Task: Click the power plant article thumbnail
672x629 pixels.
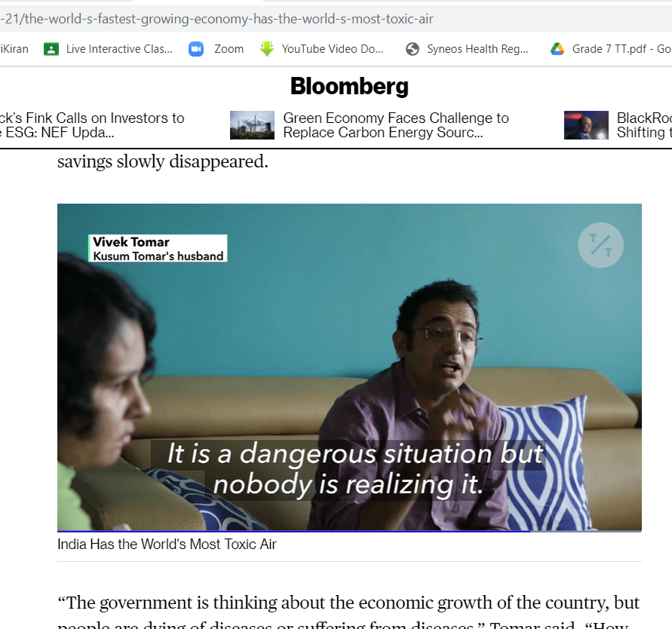Action: click(x=252, y=125)
